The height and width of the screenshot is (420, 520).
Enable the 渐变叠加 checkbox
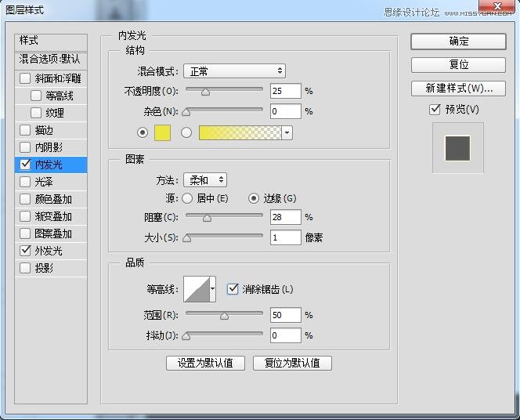tap(25, 216)
